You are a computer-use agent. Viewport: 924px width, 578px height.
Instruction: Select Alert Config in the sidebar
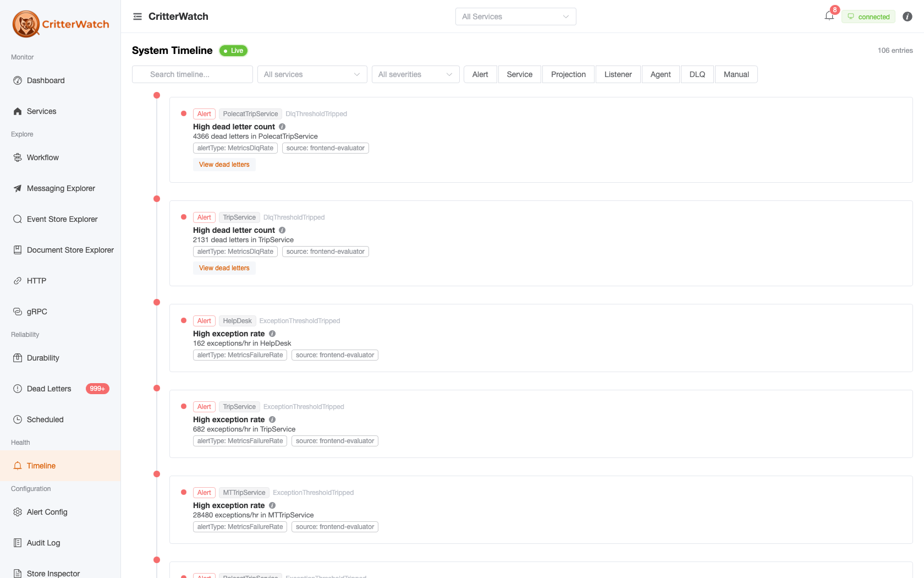(61, 512)
